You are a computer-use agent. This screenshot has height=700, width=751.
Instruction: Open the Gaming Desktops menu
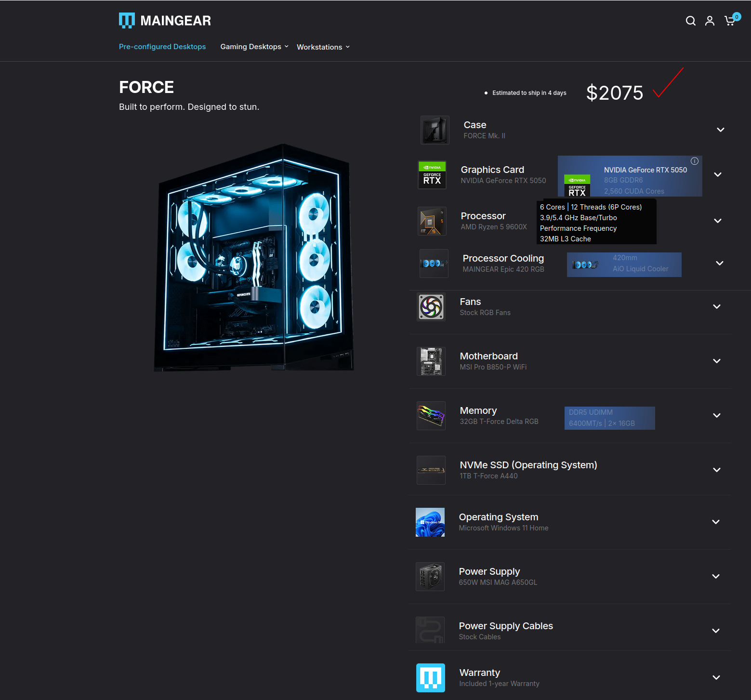tap(254, 47)
